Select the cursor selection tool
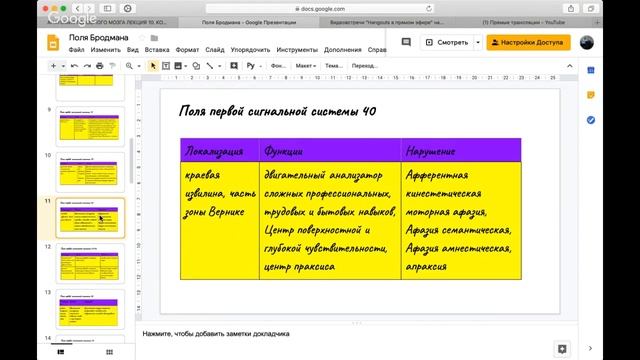Screen dimensions: 640x360 [x=153, y=66]
